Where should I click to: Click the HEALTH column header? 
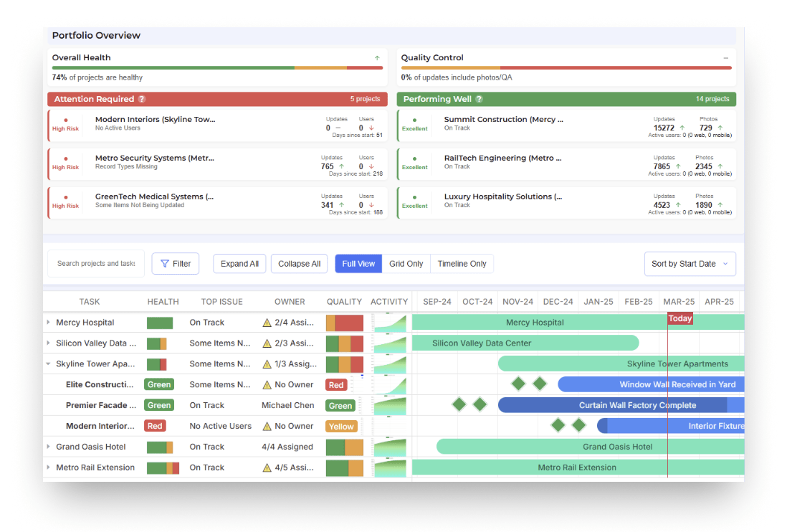[x=163, y=302]
